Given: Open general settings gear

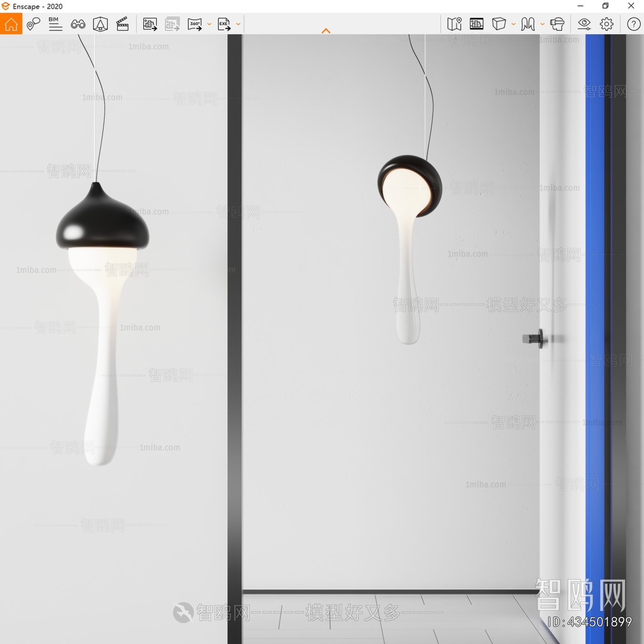Looking at the screenshot, I should [x=607, y=24].
